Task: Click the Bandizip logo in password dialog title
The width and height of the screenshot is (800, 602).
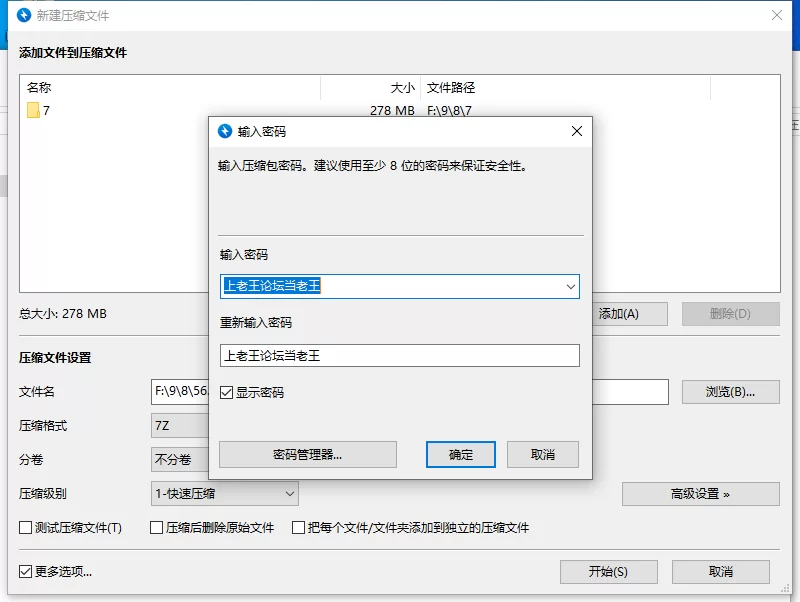Action: 225,131
